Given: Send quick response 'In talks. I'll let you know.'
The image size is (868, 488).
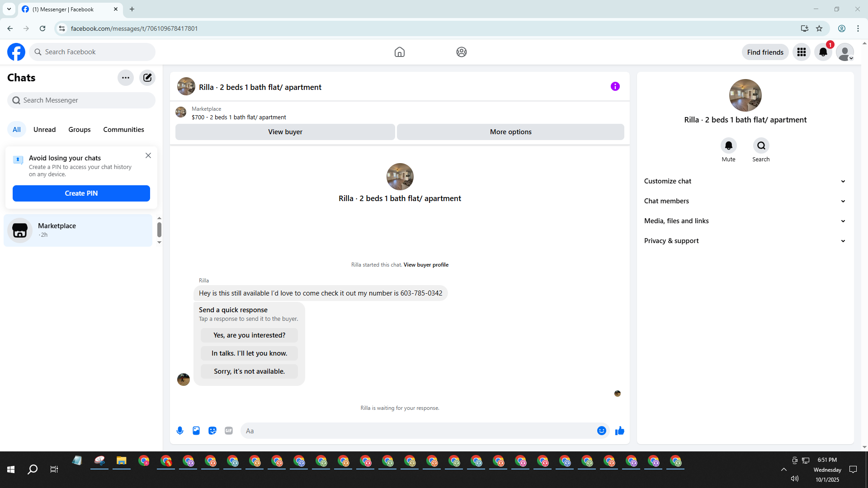Looking at the screenshot, I should (250, 353).
